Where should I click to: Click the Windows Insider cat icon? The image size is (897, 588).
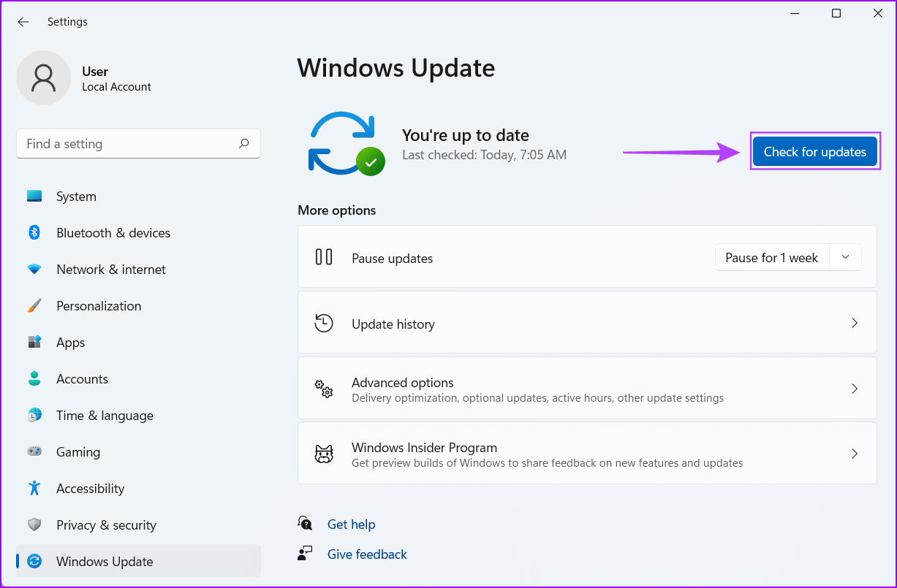pos(324,454)
